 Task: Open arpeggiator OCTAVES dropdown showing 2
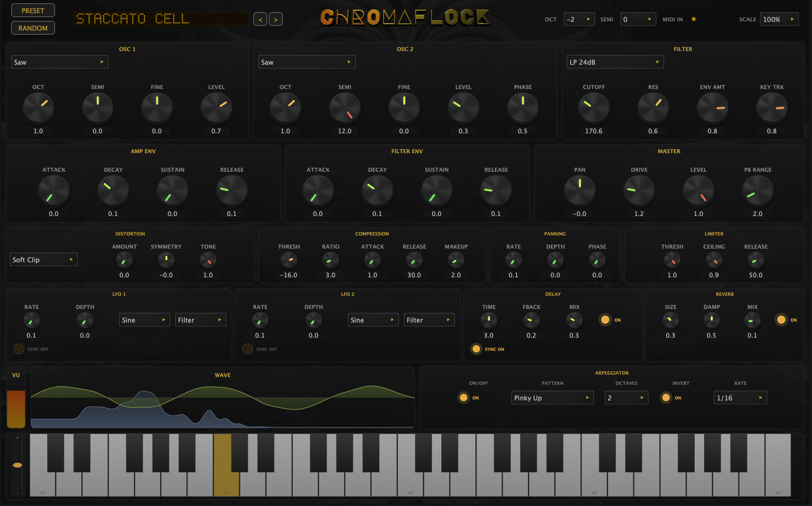coord(626,398)
